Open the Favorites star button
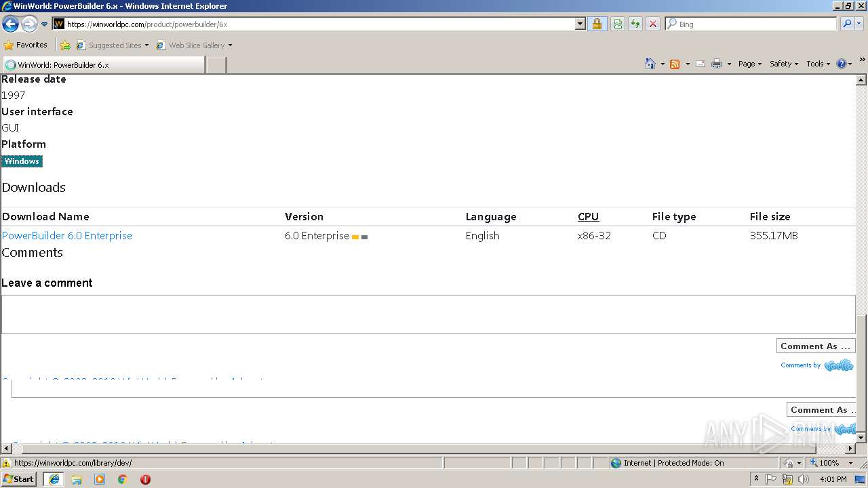The height and width of the screenshot is (488, 868). (26, 45)
